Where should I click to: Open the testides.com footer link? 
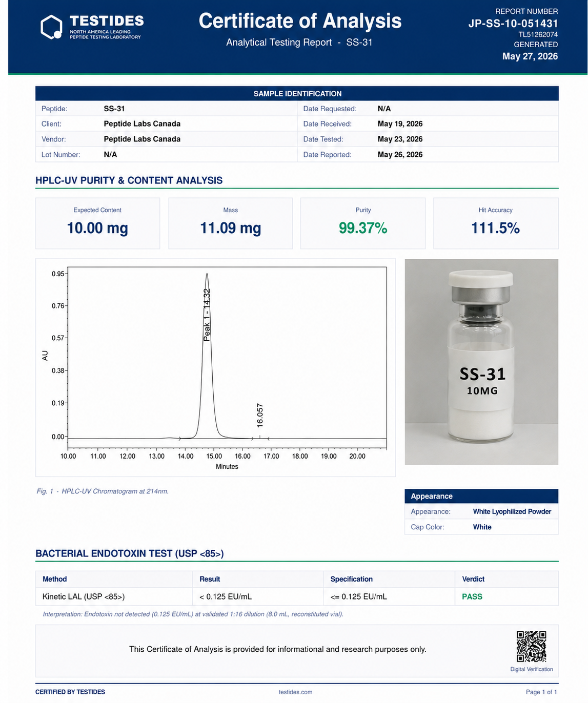(295, 692)
